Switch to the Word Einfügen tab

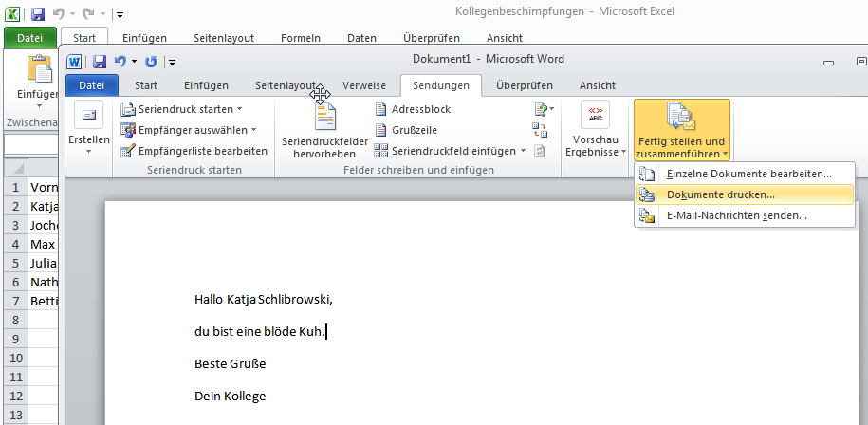[206, 85]
